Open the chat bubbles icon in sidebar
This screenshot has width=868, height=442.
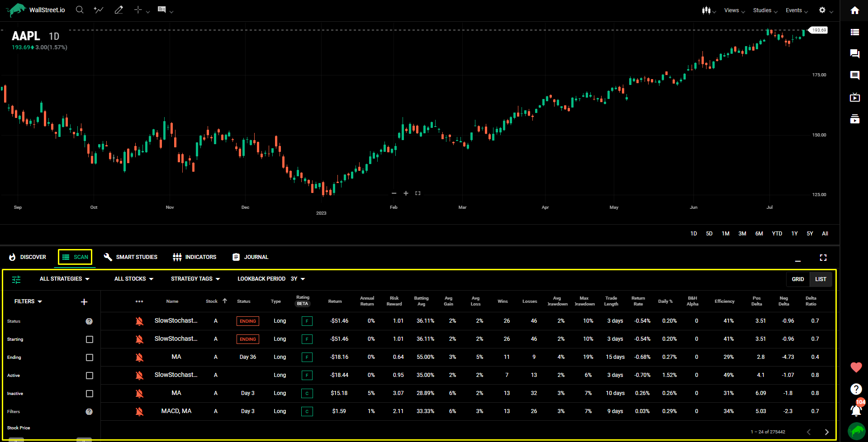click(854, 54)
